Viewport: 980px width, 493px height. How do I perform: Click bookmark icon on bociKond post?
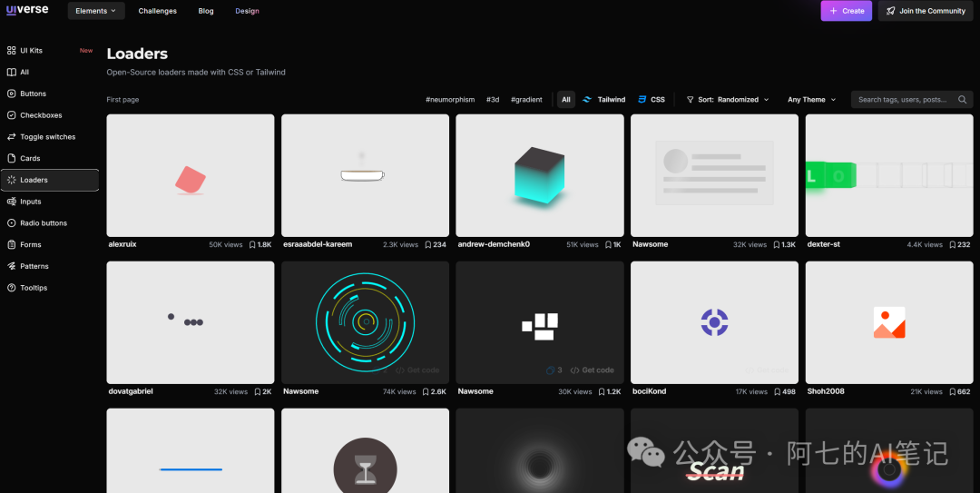tap(778, 391)
